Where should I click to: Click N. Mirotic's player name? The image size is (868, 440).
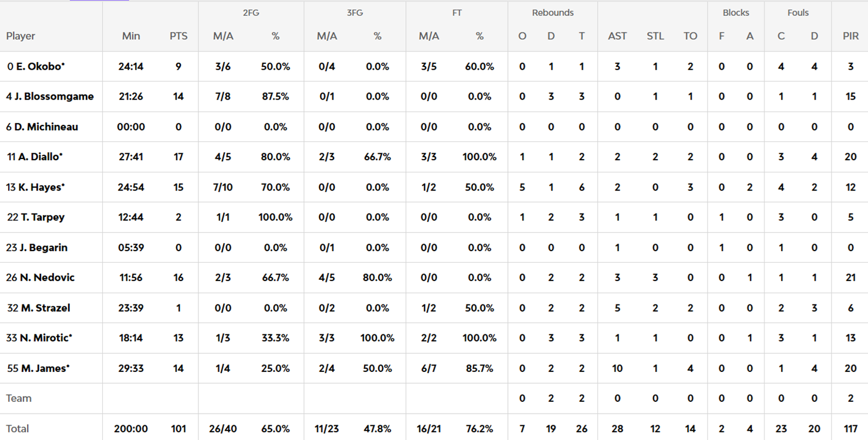click(46, 338)
